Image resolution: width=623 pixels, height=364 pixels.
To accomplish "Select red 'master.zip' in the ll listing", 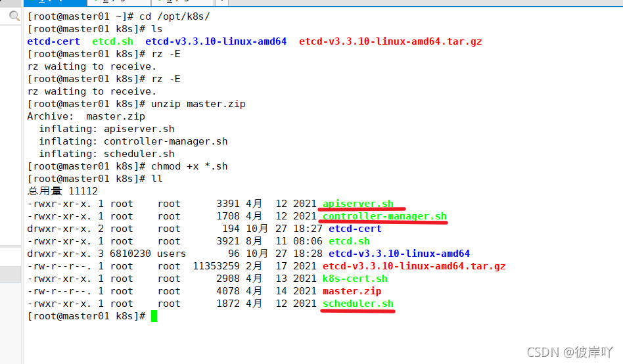I will click(x=352, y=291).
